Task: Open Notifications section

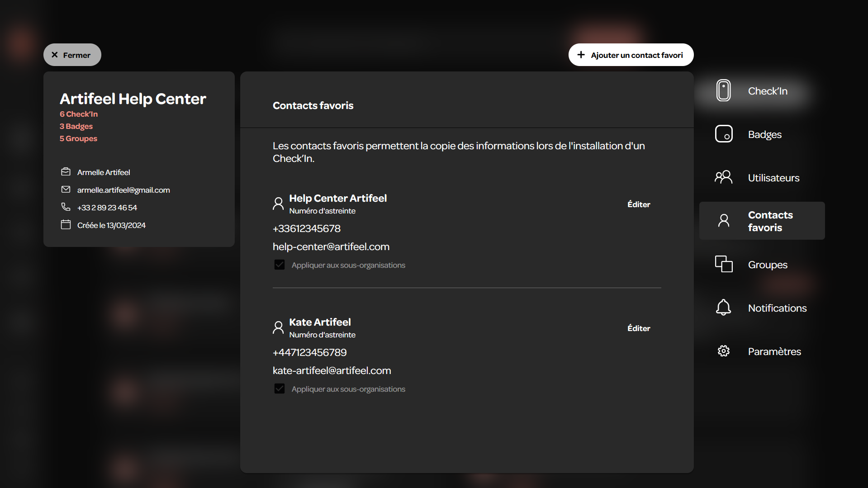Action: (762, 308)
